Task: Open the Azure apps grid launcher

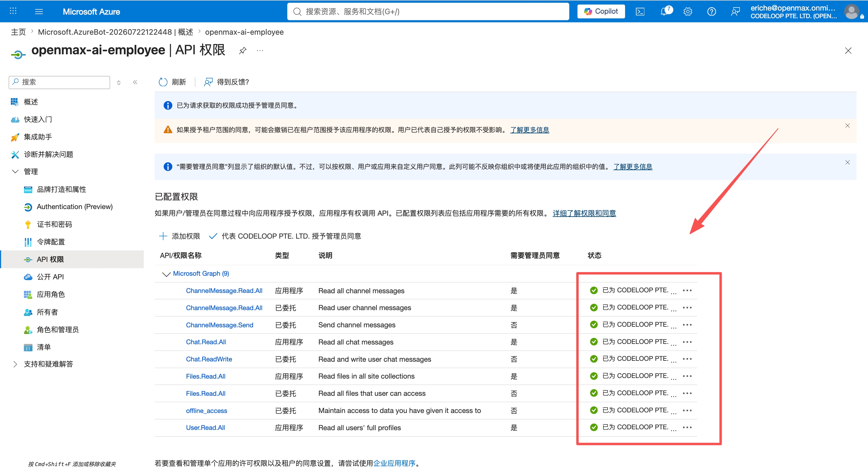Action: click(13, 11)
